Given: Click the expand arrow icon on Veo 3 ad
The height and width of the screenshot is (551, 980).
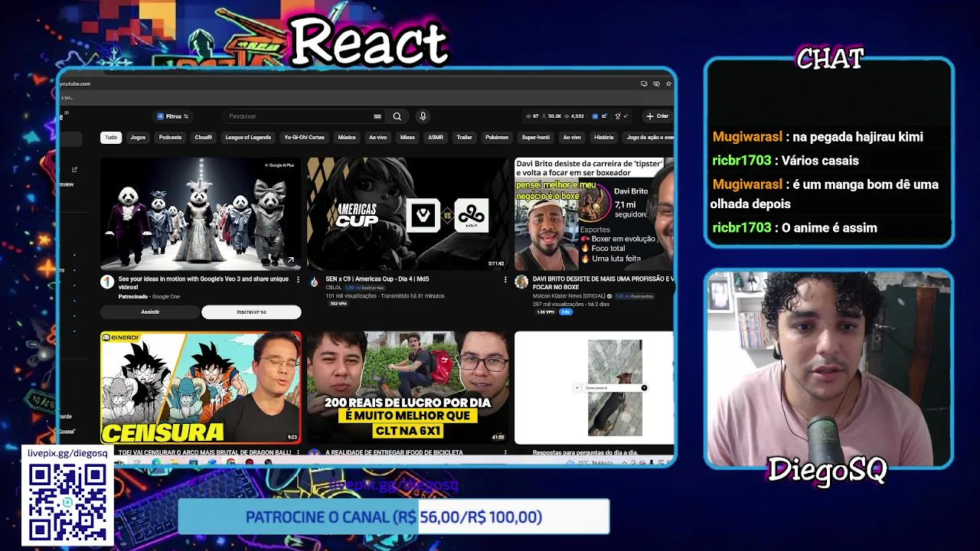Looking at the screenshot, I should coord(290,260).
